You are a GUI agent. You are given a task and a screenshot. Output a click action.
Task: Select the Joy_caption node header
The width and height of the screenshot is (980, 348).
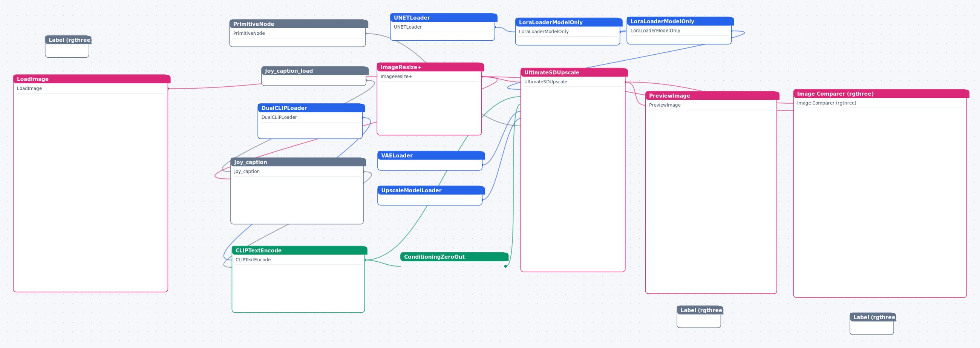pos(298,162)
